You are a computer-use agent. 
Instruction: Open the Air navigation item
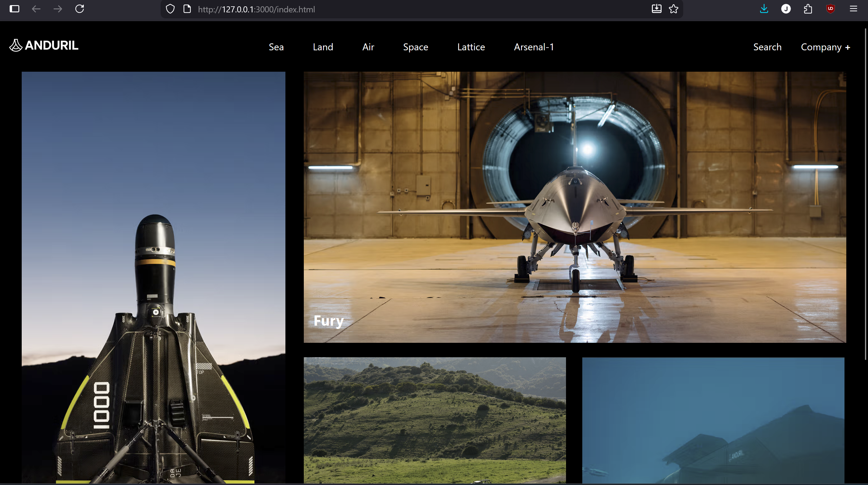pyautogui.click(x=368, y=47)
